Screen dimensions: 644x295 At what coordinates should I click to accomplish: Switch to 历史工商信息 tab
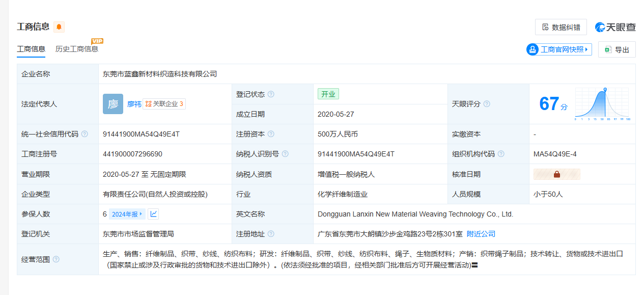point(77,49)
